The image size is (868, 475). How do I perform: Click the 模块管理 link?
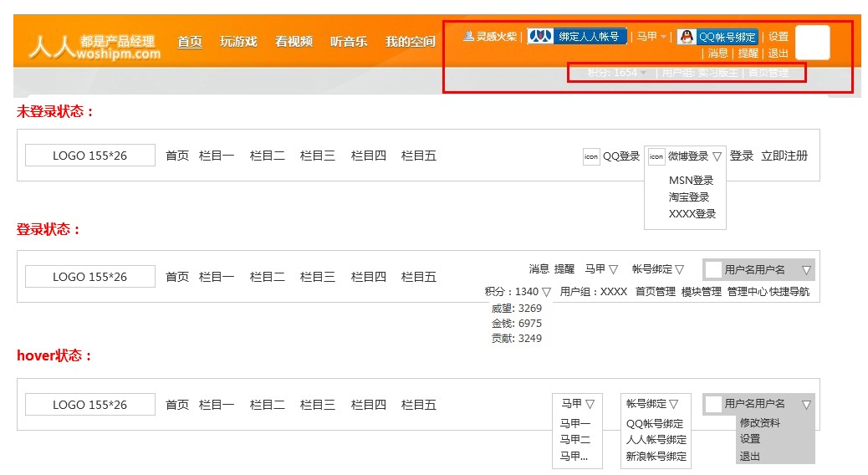pos(702,292)
